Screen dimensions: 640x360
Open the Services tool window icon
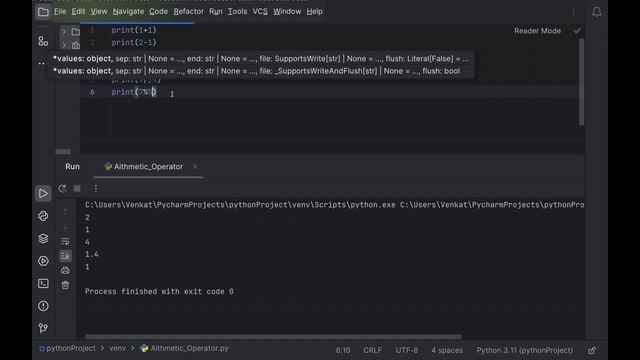(43, 261)
